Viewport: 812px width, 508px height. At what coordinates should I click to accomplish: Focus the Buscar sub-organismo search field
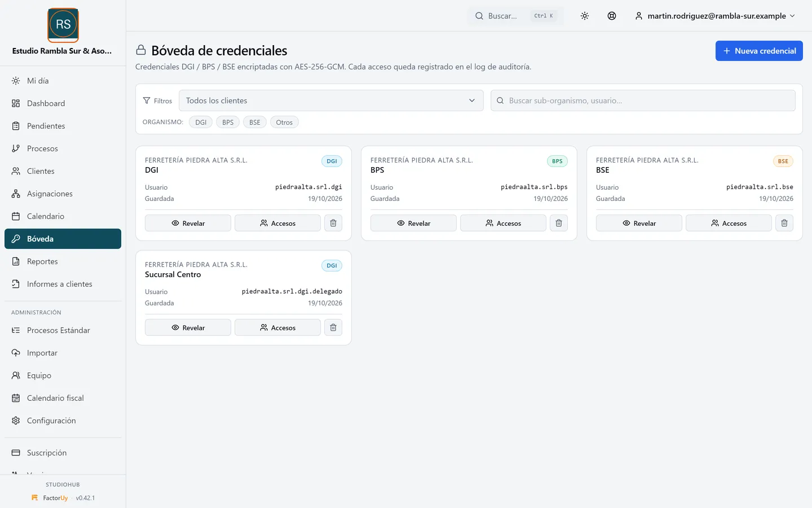click(x=643, y=100)
